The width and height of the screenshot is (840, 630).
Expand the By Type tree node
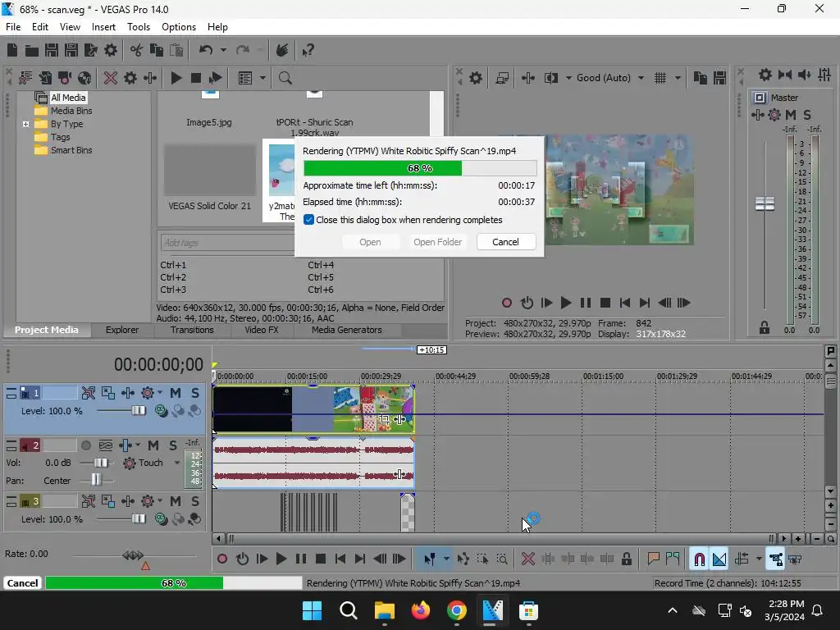click(x=25, y=125)
